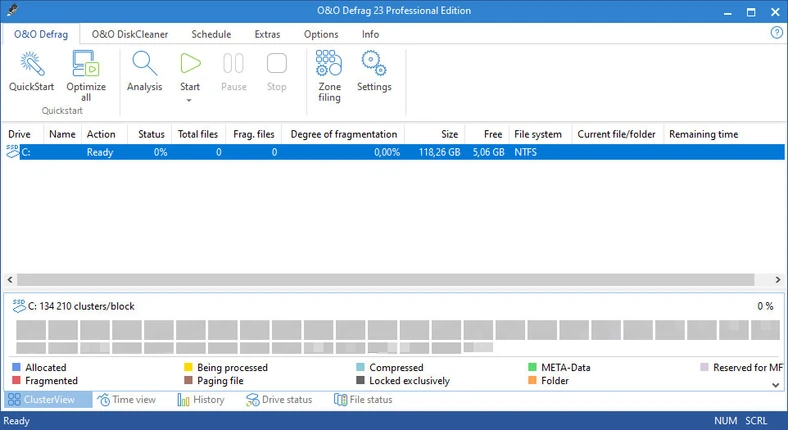
Task: Expand the legend with the down chevron
Action: pyautogui.click(x=775, y=385)
